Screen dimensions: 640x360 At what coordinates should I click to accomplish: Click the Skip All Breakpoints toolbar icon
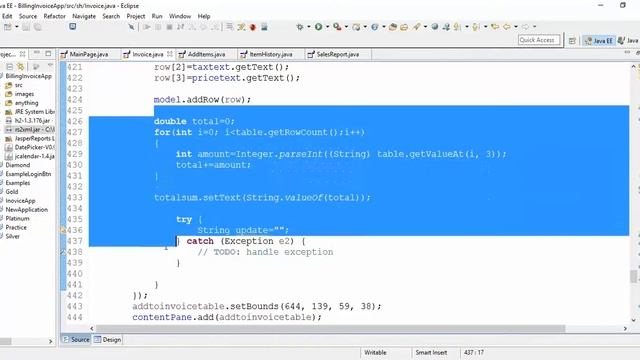coord(131,27)
